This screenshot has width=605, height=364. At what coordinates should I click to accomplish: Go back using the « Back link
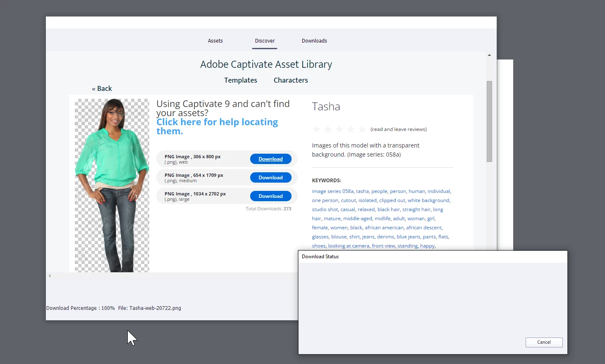tap(102, 88)
